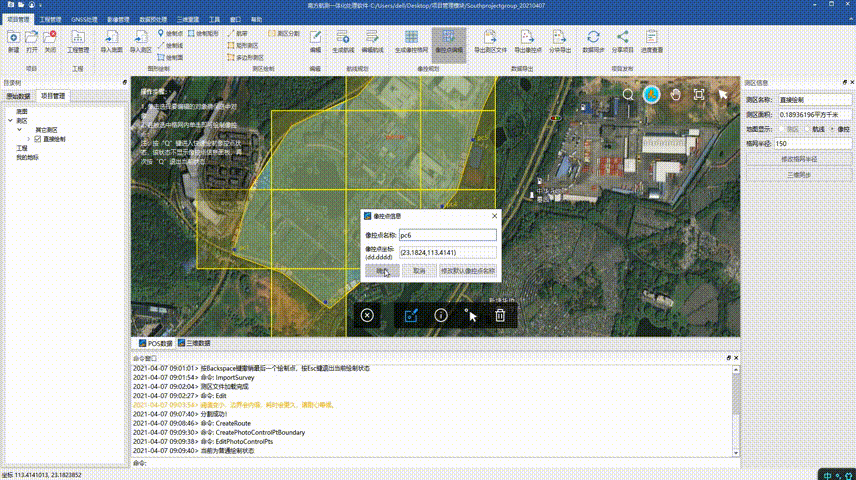Click the magnifier search icon on the map
Screen dimensions: 856x480
(628, 94)
